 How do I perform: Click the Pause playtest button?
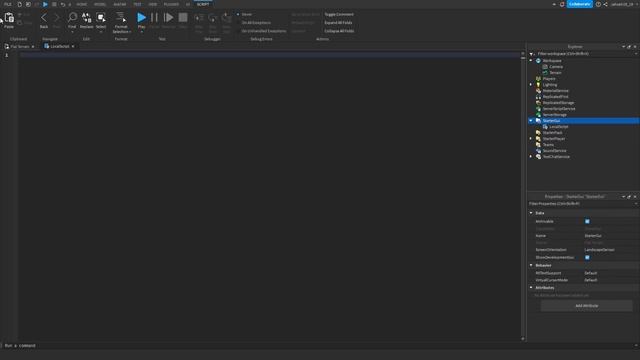[x=154, y=17]
